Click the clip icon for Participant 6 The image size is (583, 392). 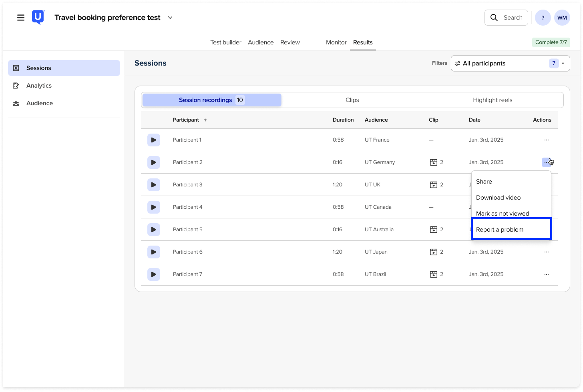(433, 252)
